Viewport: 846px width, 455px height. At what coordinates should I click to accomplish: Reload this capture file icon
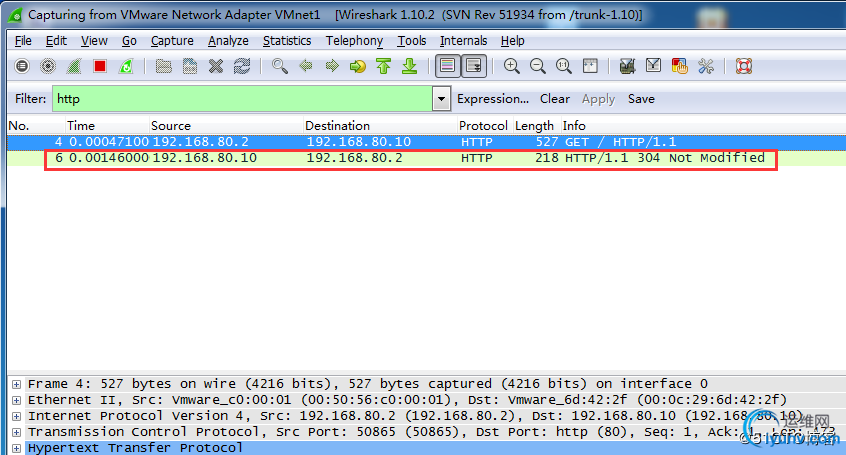pos(242,66)
